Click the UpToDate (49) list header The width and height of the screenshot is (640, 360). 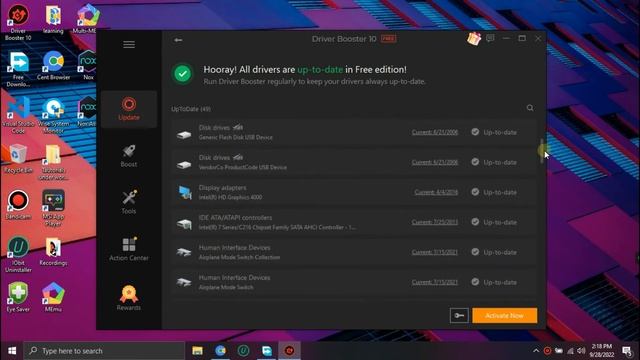click(191, 109)
